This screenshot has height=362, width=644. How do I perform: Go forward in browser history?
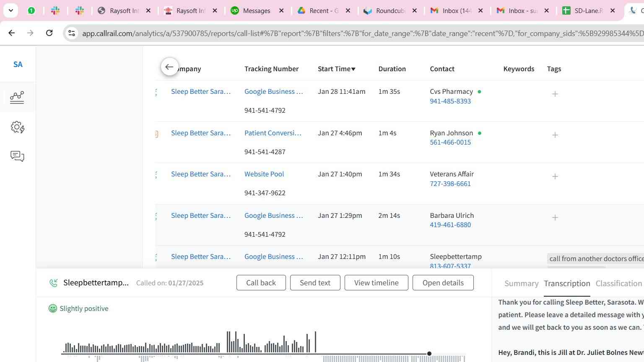pos(30,33)
